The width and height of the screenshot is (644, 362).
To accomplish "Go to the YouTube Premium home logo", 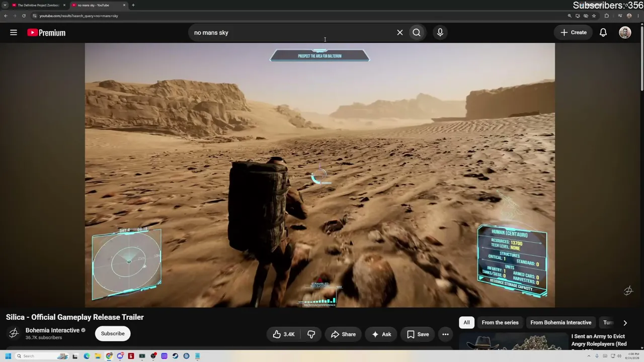I will (x=46, y=33).
